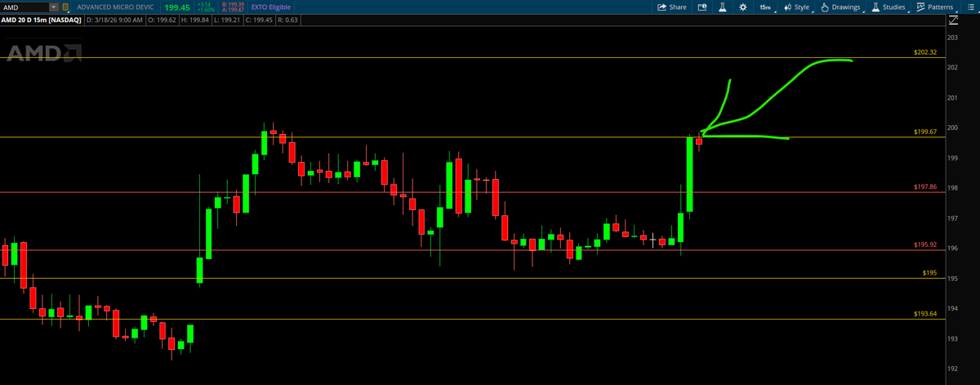980x385 pixels.
Task: Click the $202.32 price level label
Action: point(924,52)
